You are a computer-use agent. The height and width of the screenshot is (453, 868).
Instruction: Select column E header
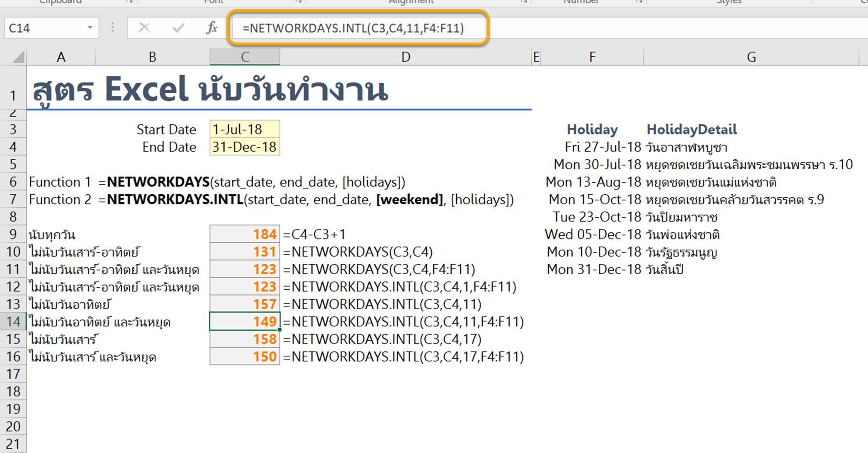click(536, 57)
